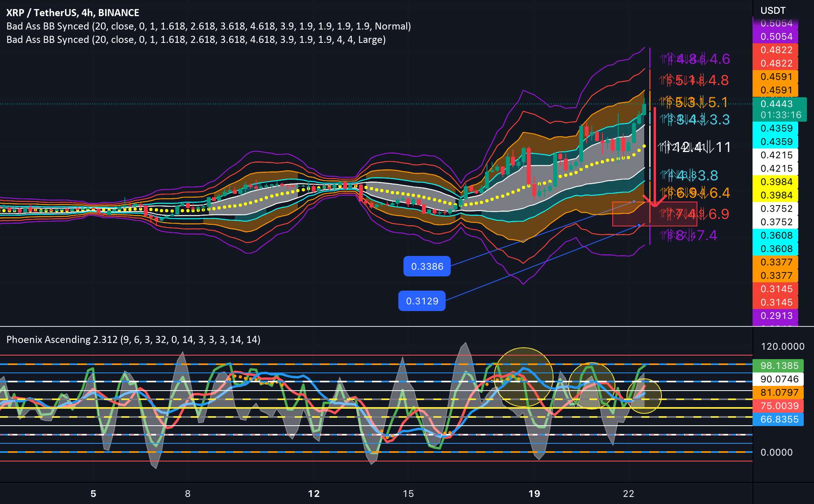This screenshot has width=814, height=504.
Task: Click the purple 4.6 band percentage label
Action: click(720, 59)
